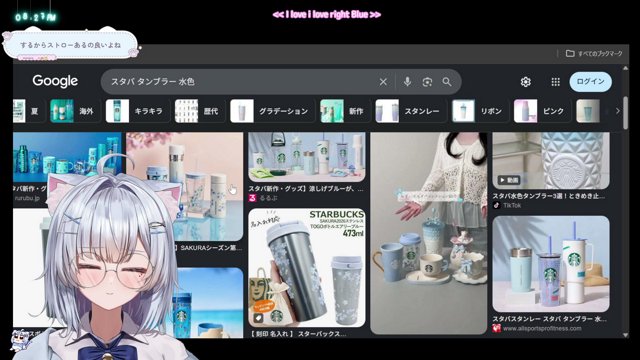Click the scrollbar up arrow

click(625, 68)
